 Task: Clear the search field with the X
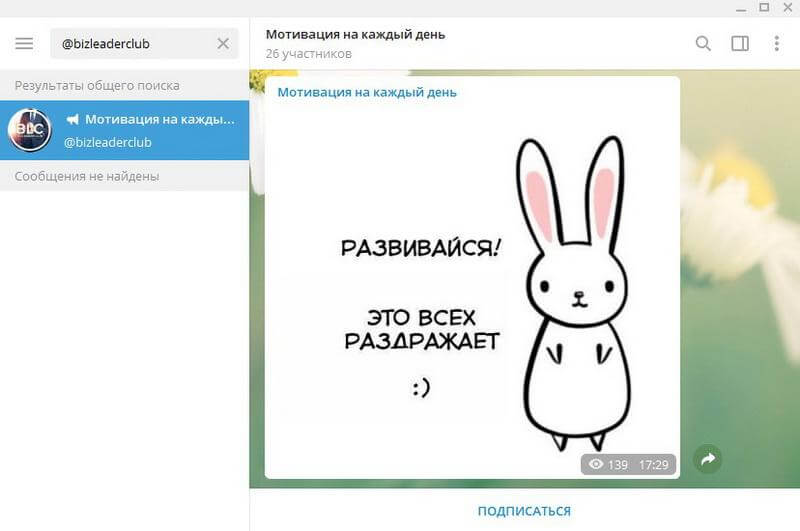coord(223,43)
